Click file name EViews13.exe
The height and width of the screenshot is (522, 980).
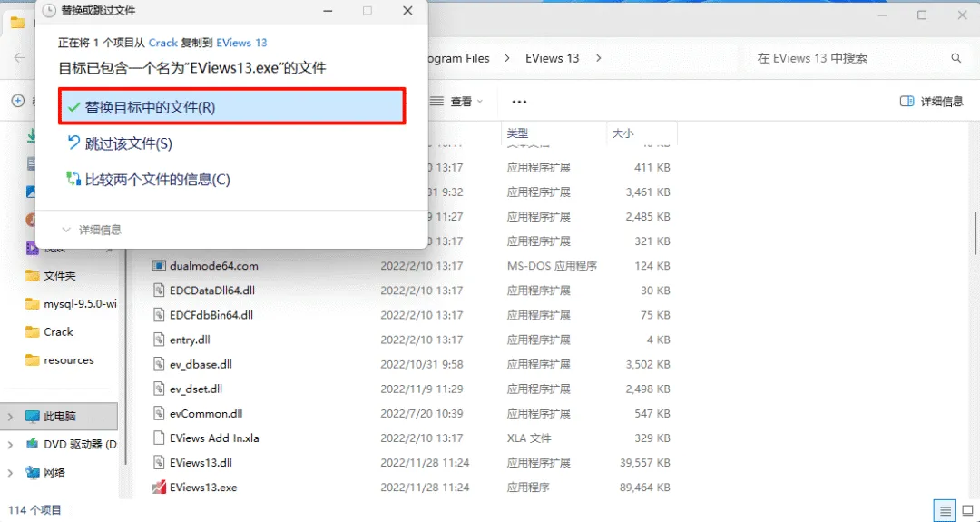(x=203, y=487)
